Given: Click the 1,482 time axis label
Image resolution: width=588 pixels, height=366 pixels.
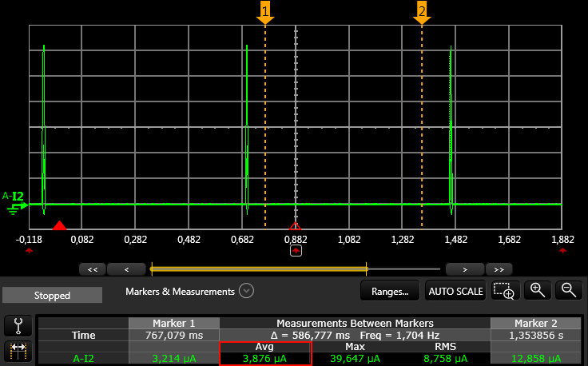Looking at the screenshot, I should tap(455, 240).
